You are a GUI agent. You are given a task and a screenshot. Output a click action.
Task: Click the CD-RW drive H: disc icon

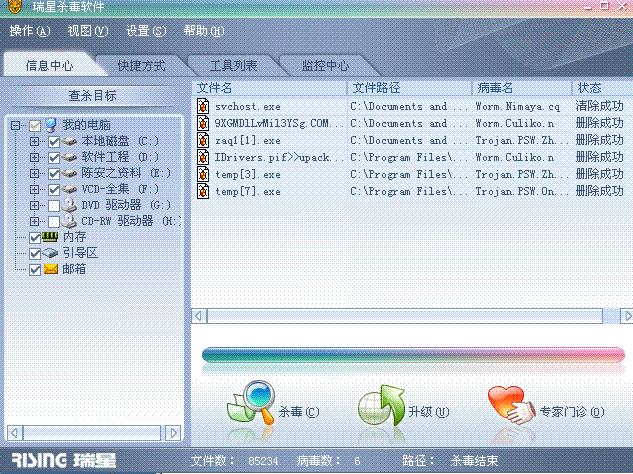tap(69, 221)
